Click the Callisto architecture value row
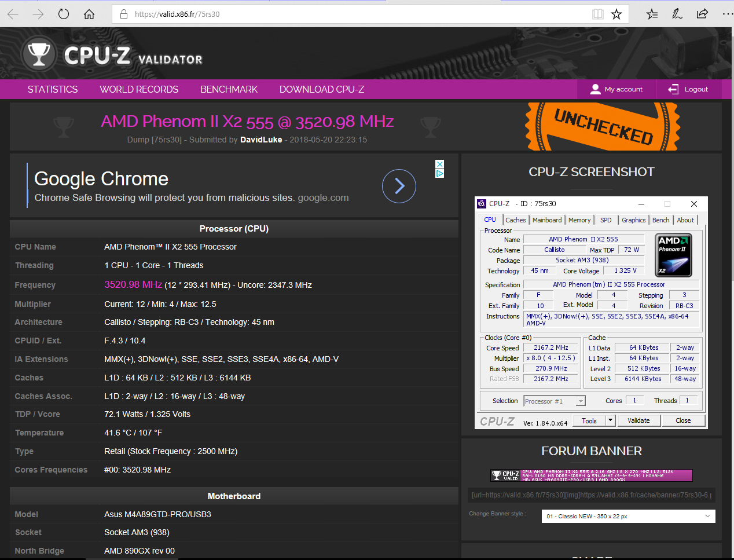Image resolution: width=734 pixels, height=560 pixels. tap(189, 322)
